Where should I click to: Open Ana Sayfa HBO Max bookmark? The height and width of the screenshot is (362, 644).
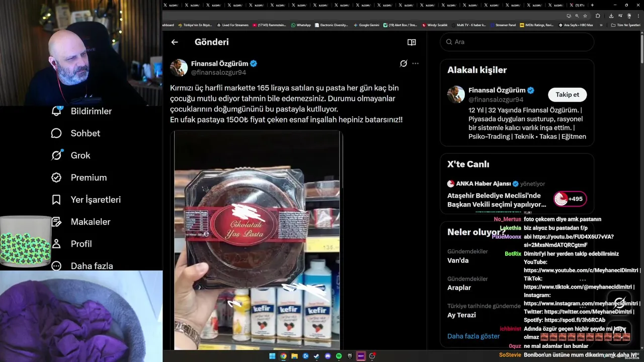tap(576, 25)
